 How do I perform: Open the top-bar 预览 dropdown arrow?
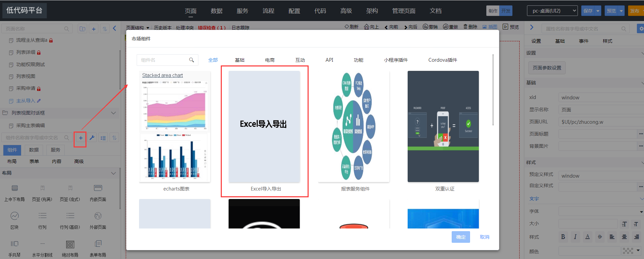(x=621, y=11)
